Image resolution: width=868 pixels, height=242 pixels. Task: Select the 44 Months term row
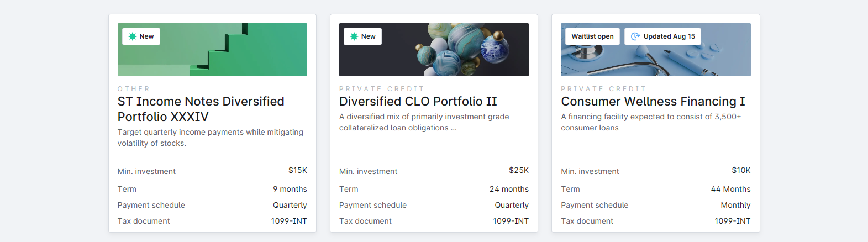click(x=656, y=189)
